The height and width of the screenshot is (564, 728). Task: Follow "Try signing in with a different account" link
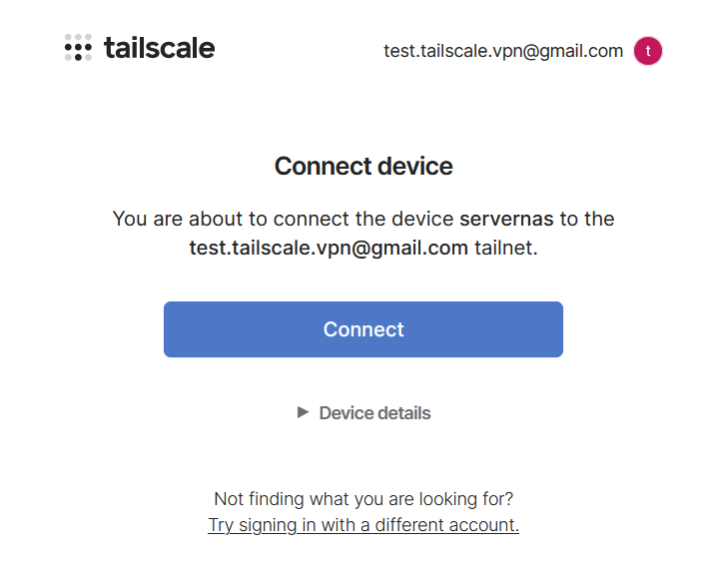pos(364,525)
